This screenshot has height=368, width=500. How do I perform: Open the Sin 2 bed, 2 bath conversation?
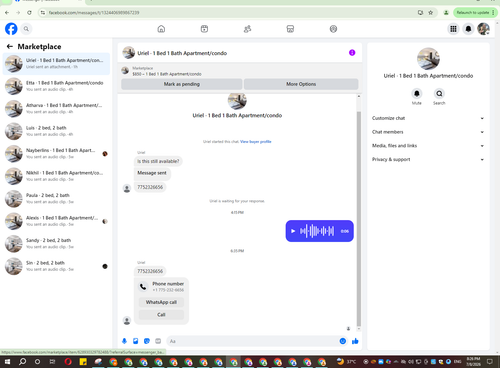56,266
